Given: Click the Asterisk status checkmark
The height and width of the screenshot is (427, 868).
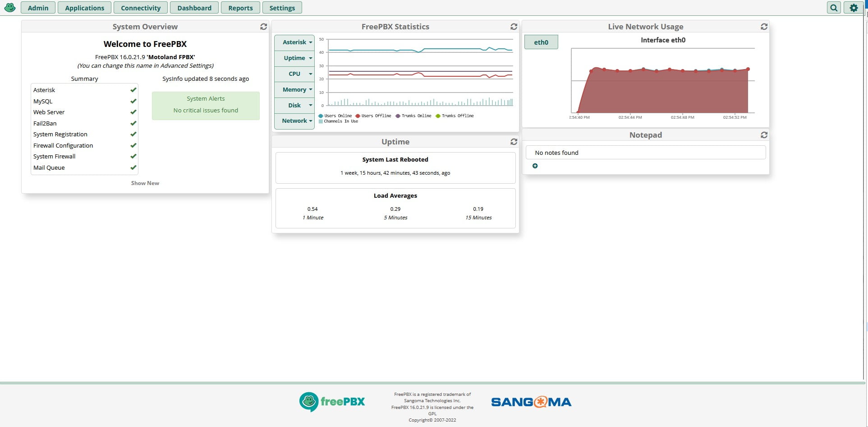Looking at the screenshot, I should point(133,90).
